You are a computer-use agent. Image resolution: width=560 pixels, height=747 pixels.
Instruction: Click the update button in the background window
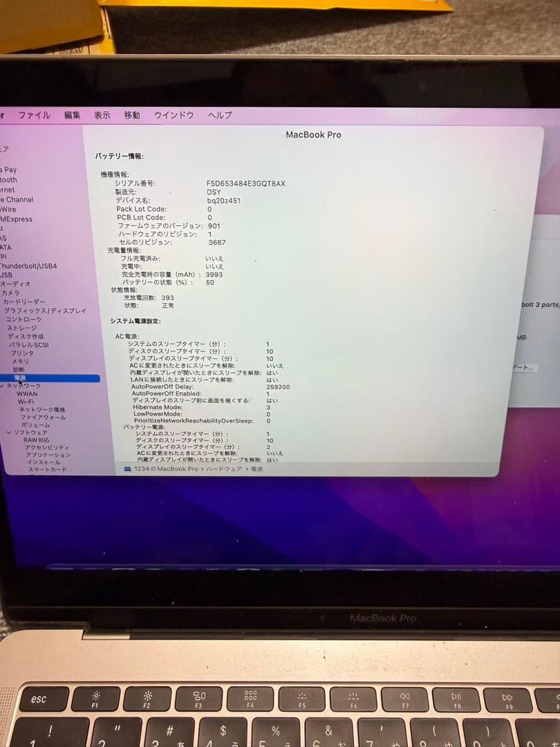point(525,367)
